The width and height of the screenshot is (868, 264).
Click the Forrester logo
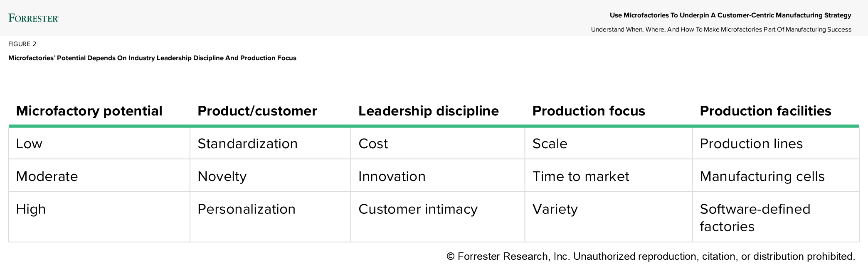click(34, 18)
